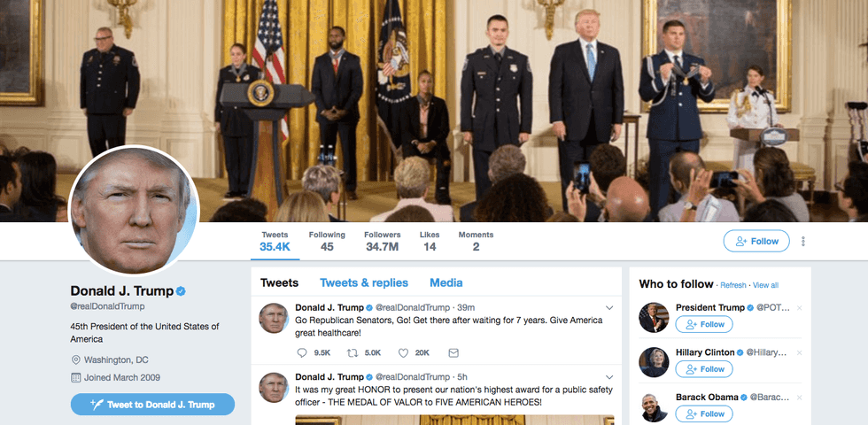Follow Donald J. Trump with the main Follow button
The height and width of the screenshot is (425, 868).
click(756, 241)
